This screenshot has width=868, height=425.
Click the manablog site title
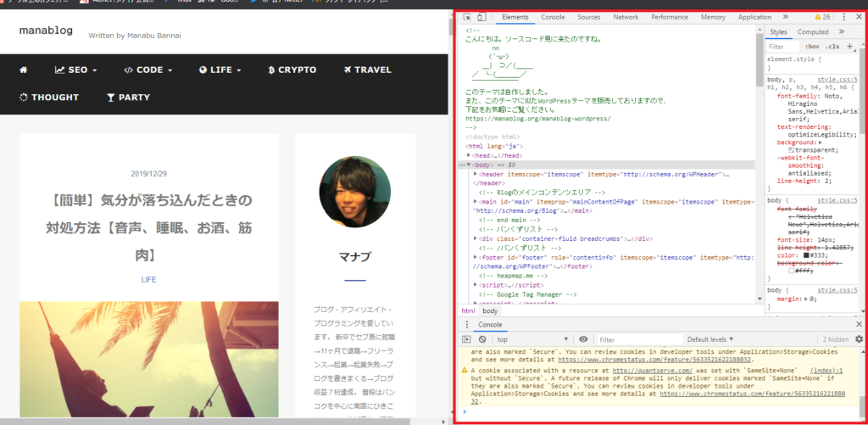click(46, 31)
